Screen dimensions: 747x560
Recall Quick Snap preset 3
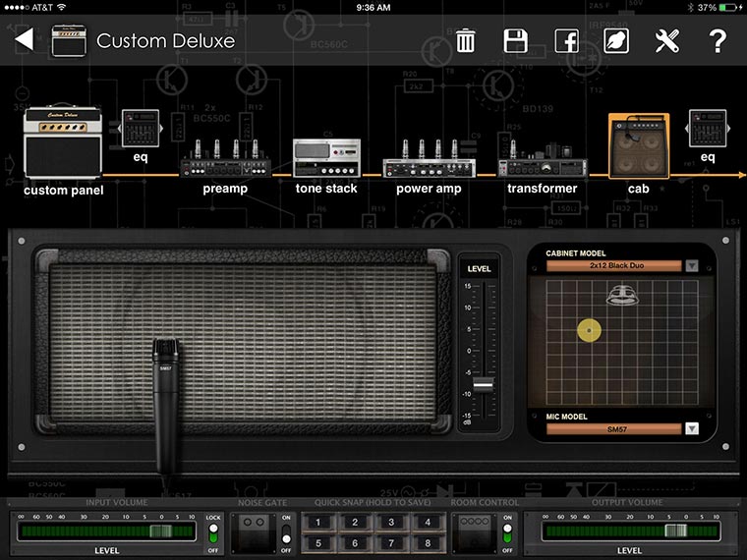[x=391, y=523]
